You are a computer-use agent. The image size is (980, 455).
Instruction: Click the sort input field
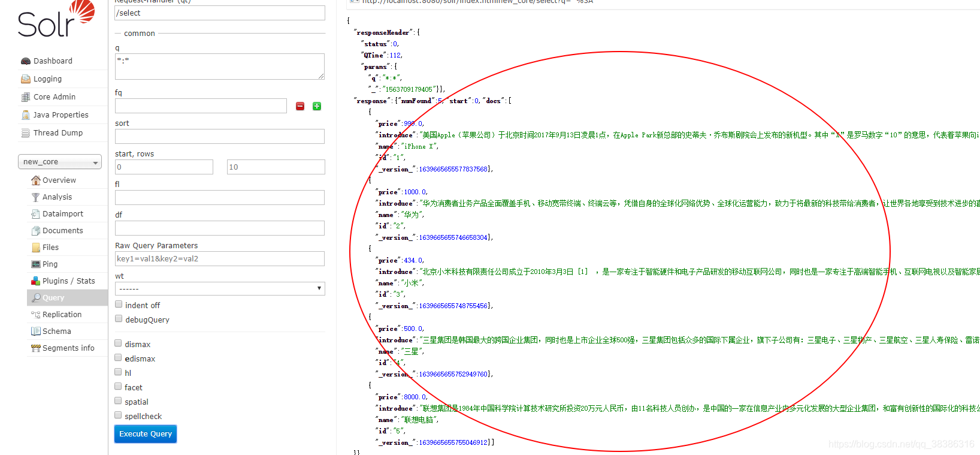(220, 137)
